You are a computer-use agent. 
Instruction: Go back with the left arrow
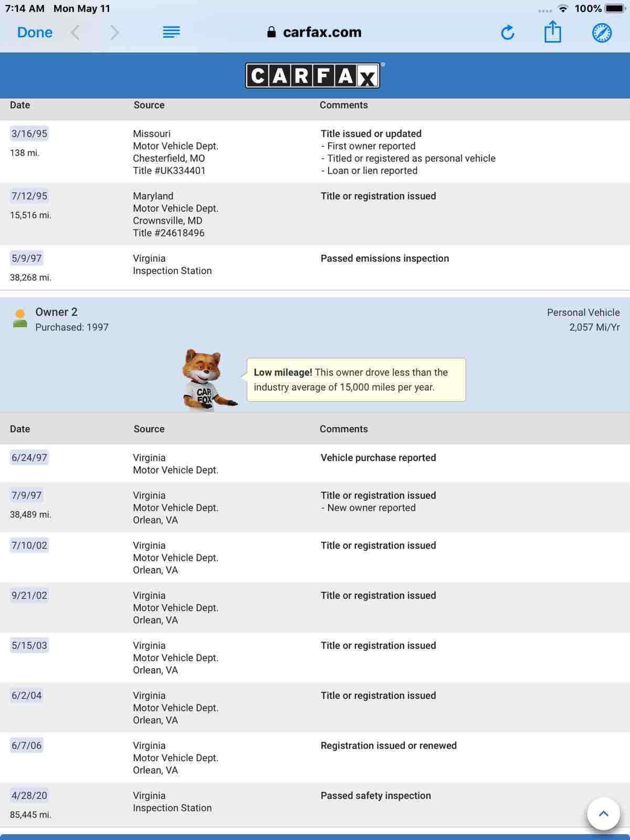[76, 33]
